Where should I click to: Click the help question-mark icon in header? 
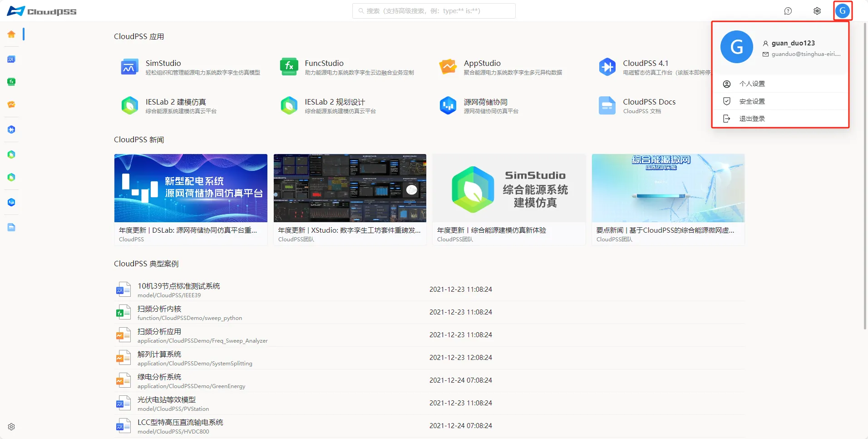pos(788,11)
